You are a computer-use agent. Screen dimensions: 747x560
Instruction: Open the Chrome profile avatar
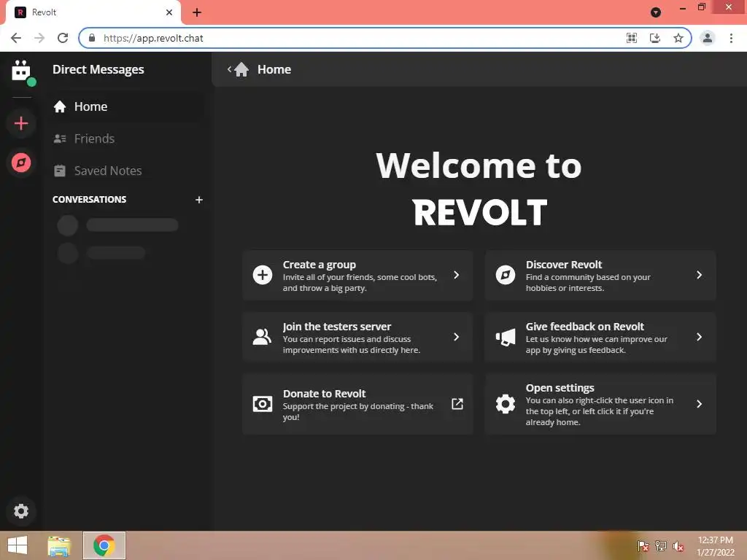pyautogui.click(x=708, y=38)
